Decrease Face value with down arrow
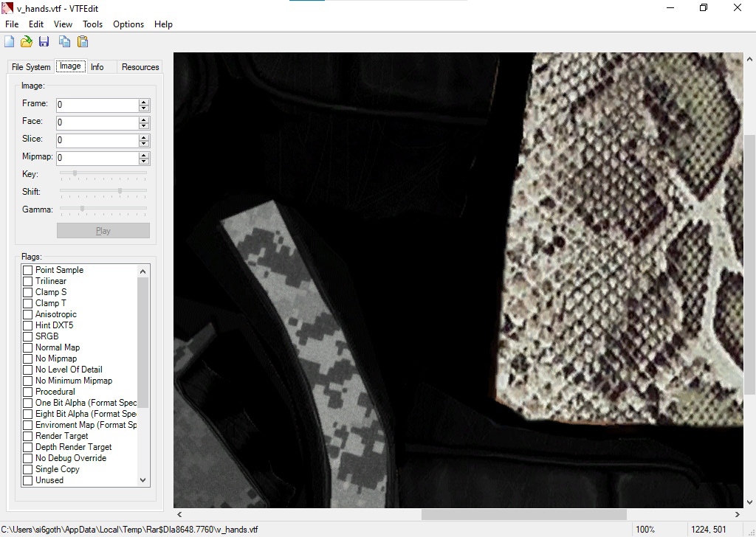The image size is (756, 537). (144, 125)
